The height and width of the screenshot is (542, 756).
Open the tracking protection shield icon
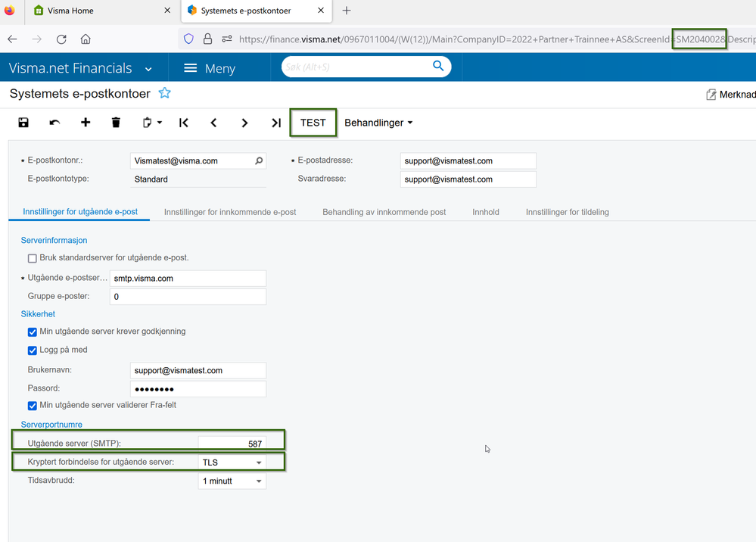coord(188,39)
